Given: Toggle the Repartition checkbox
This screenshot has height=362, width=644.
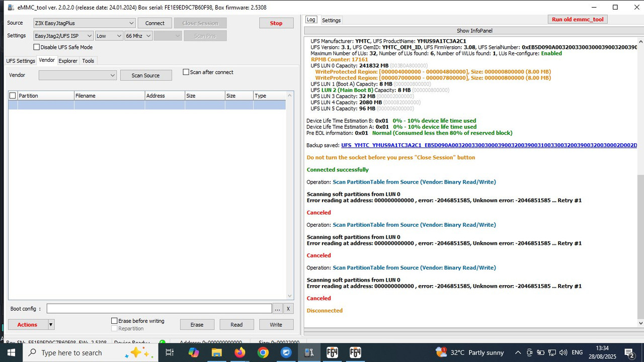Looking at the screenshot, I should click(114, 328).
